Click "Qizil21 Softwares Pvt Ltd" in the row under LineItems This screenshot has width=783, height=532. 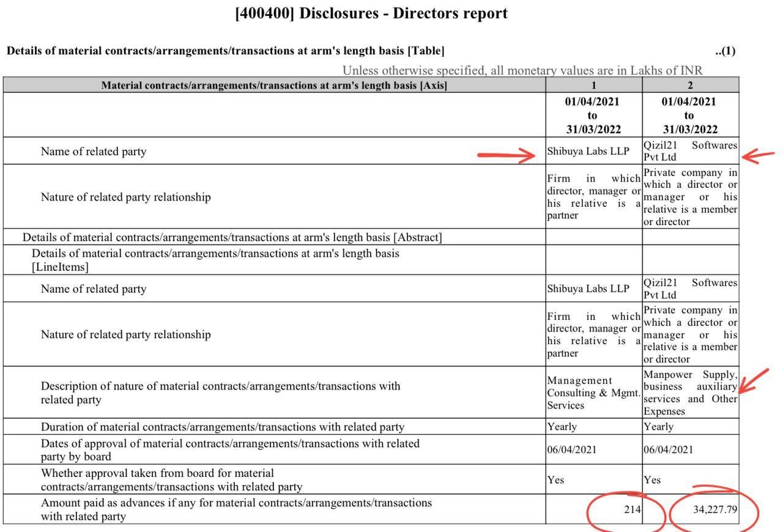point(690,289)
